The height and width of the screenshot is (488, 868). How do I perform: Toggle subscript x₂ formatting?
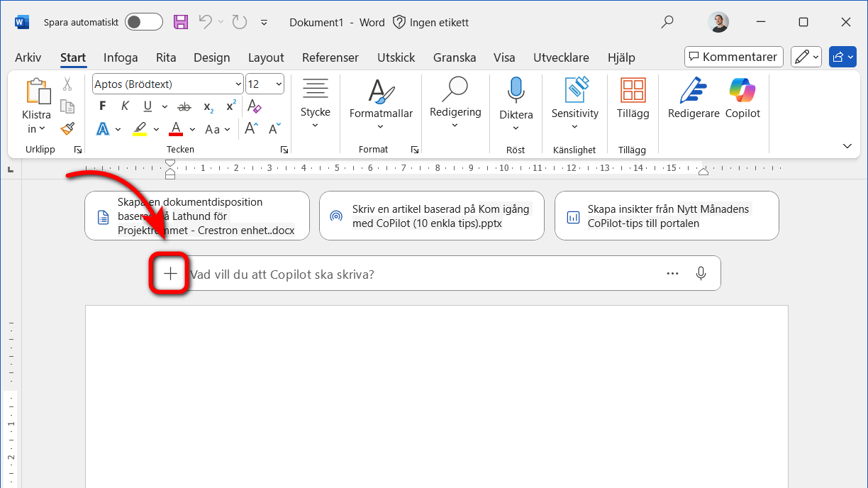(208, 106)
